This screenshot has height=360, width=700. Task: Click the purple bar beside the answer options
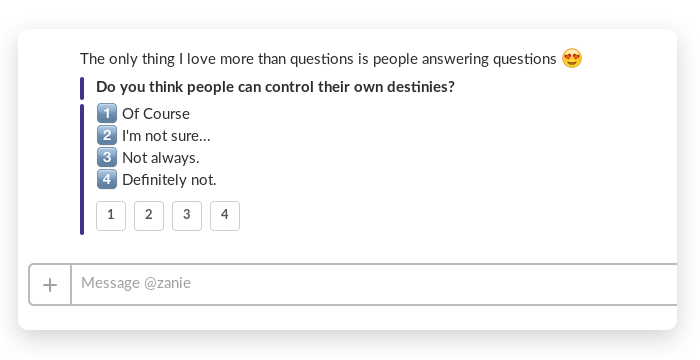tap(82, 169)
